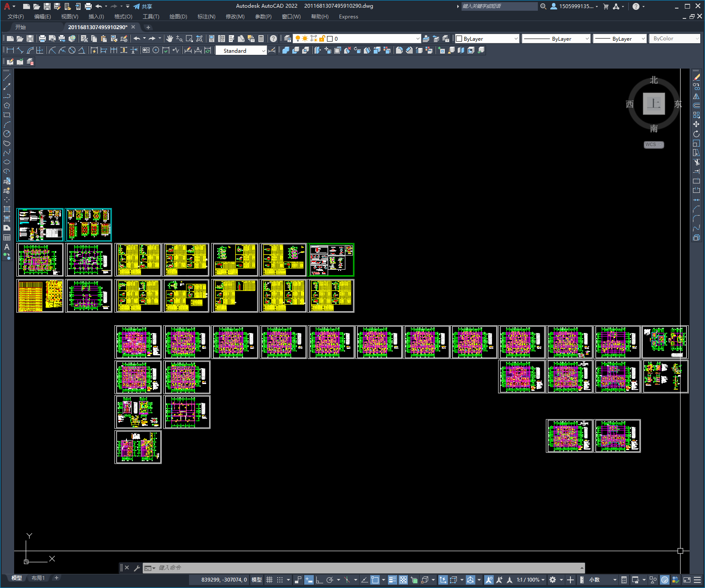Open Layer Properties Manager icon
Viewport: 705px width, 588px height.
point(288,39)
